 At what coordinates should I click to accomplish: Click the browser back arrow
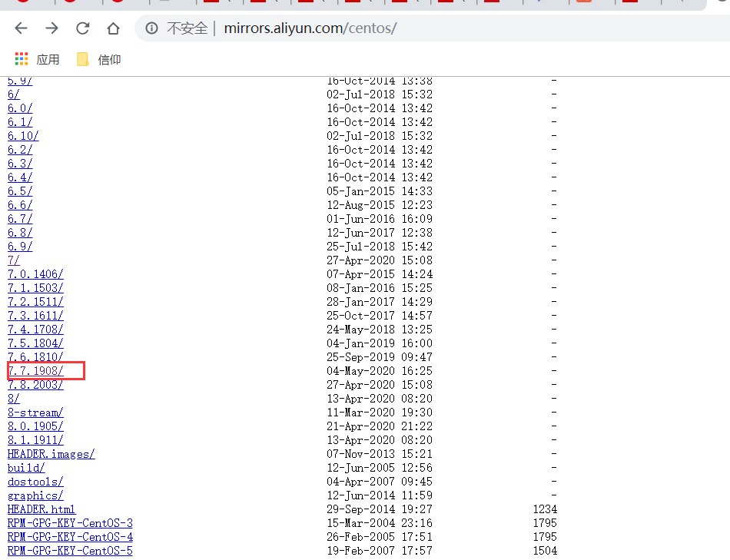22,28
